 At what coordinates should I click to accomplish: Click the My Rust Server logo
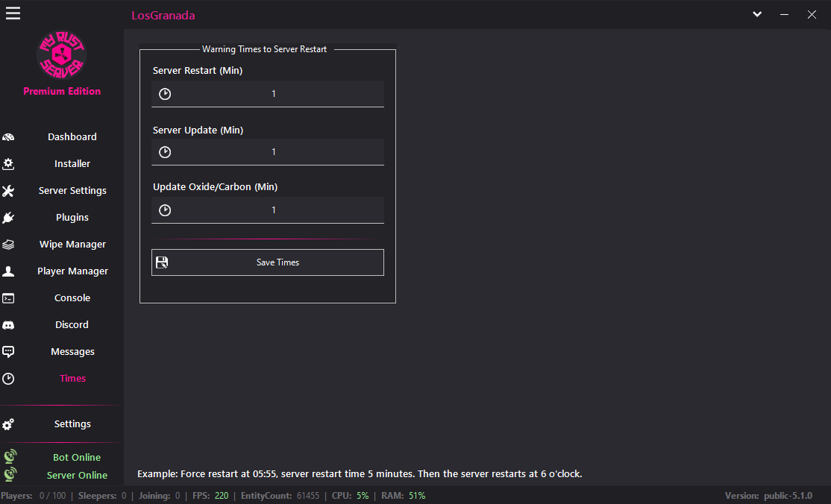(x=61, y=54)
